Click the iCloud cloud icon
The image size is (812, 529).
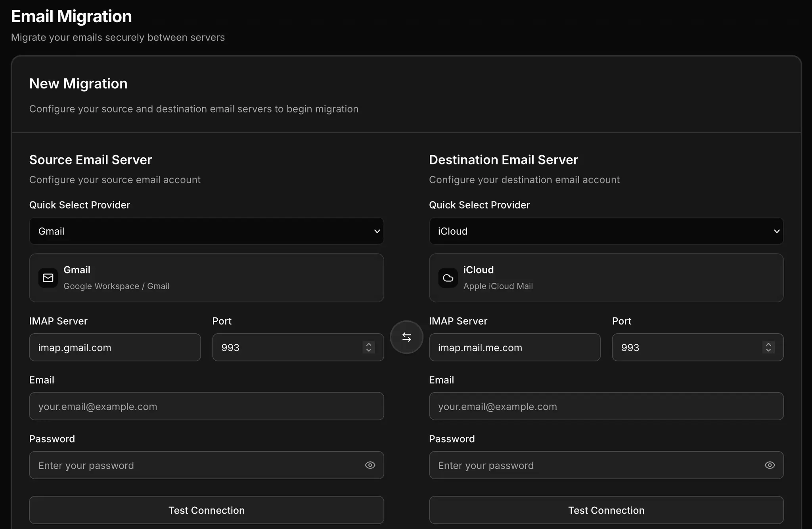coord(448,278)
